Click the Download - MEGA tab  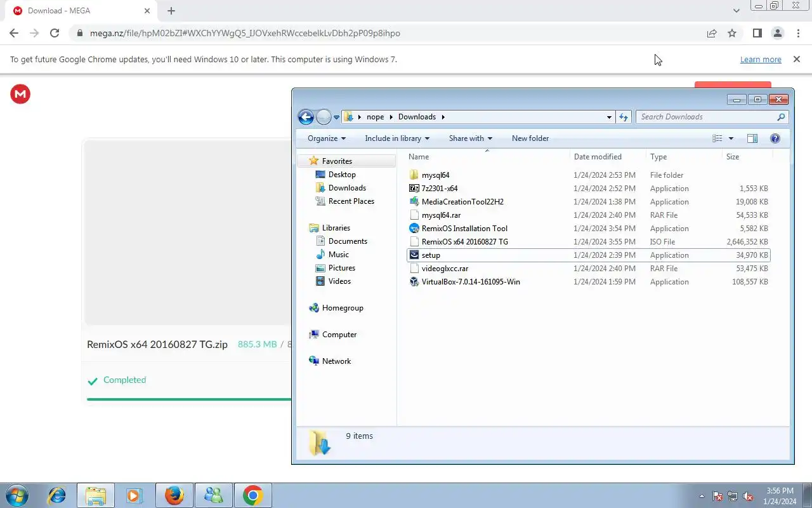click(81, 11)
